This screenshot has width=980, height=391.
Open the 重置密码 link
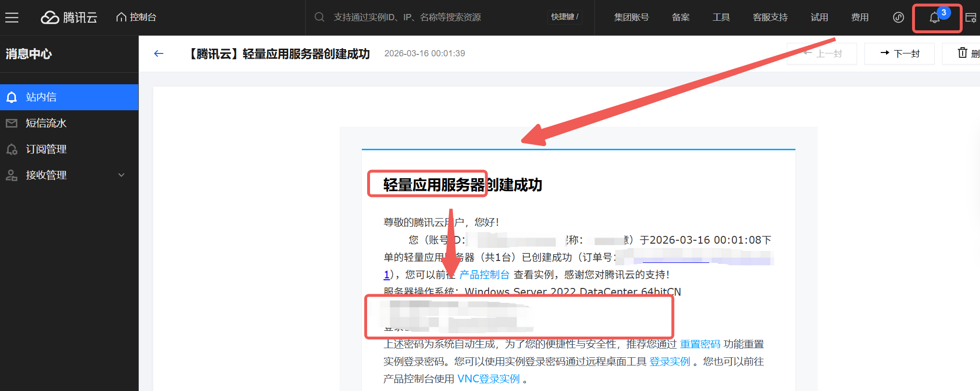(x=700, y=344)
